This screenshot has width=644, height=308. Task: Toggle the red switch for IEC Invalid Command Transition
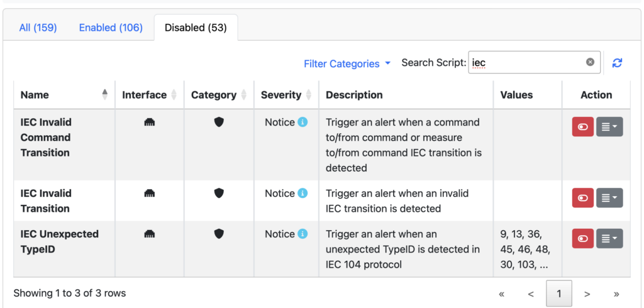(583, 127)
